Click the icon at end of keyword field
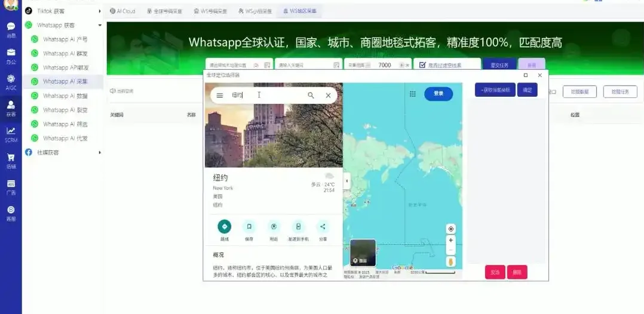This screenshot has width=644, height=314. click(x=337, y=65)
